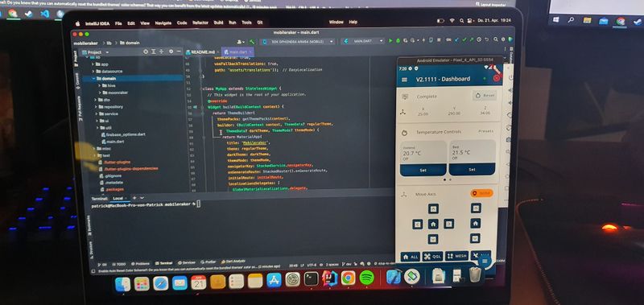Open floating round menu button in emulator app
The width and height of the screenshot is (644, 305).
tap(485, 261)
